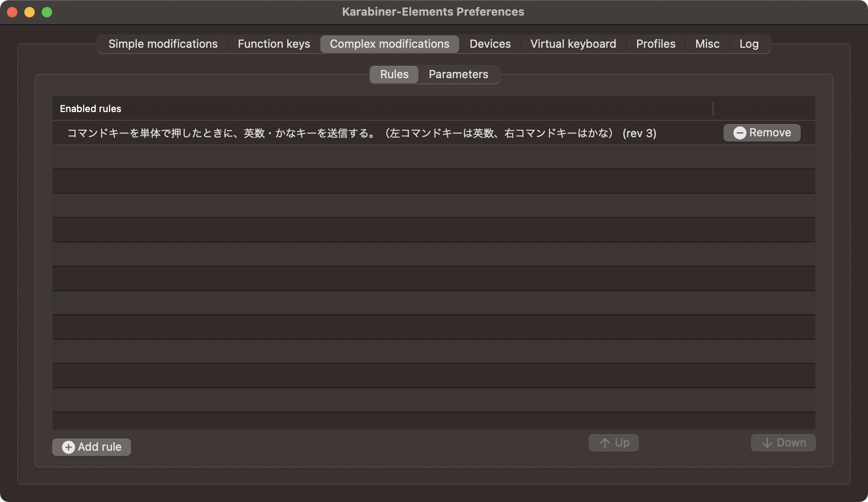The height and width of the screenshot is (502, 868).
Task: Move the rule down using Down
Action: [x=783, y=443]
